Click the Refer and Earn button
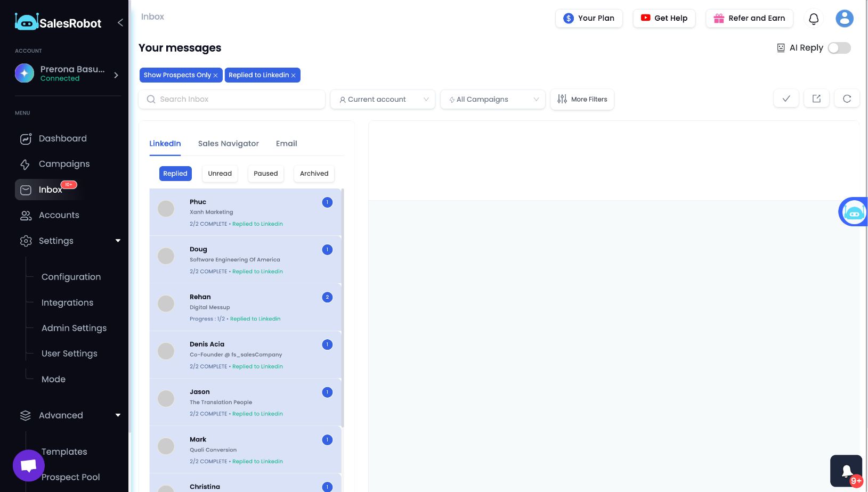The width and height of the screenshot is (868, 492). (x=749, y=18)
